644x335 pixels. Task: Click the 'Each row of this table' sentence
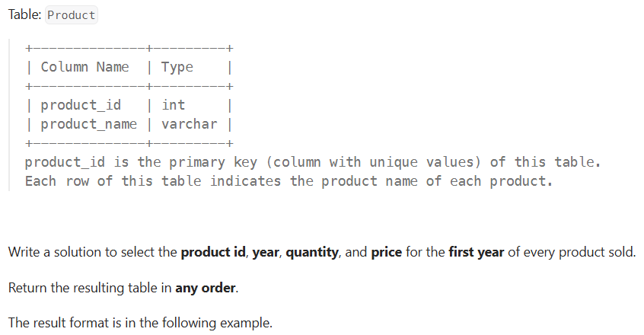pyautogui.click(x=289, y=181)
